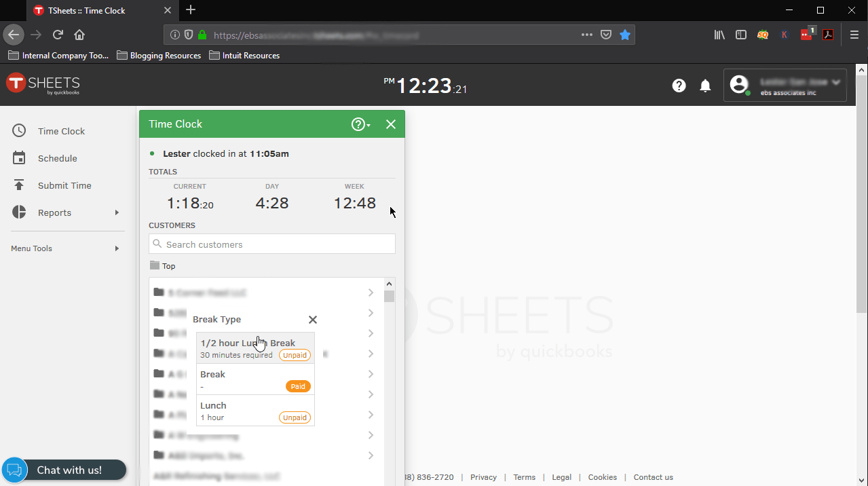Expand the first customer row chevron
Viewport: 868px width, 486px height.
(x=371, y=293)
